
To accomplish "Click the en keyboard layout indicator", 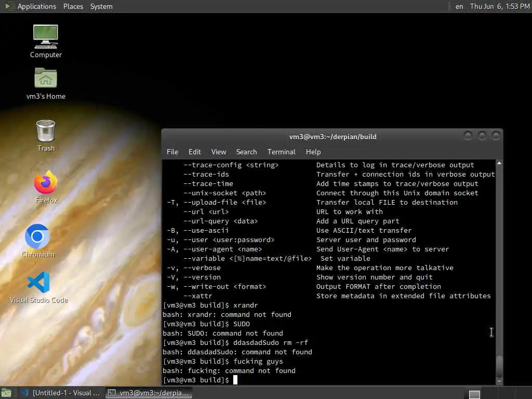I will pos(459,6).
